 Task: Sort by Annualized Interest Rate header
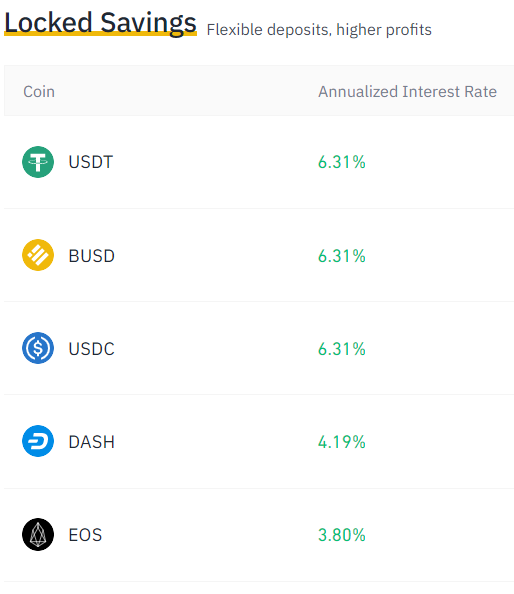[x=407, y=92]
